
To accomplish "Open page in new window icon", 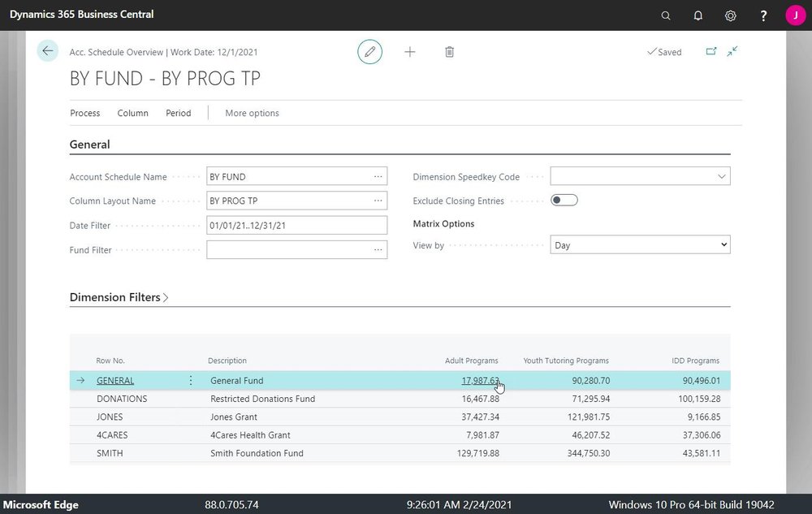I will (711, 51).
